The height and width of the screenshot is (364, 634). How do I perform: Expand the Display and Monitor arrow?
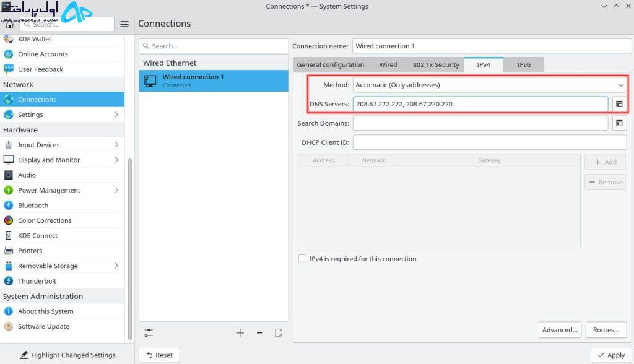point(116,160)
